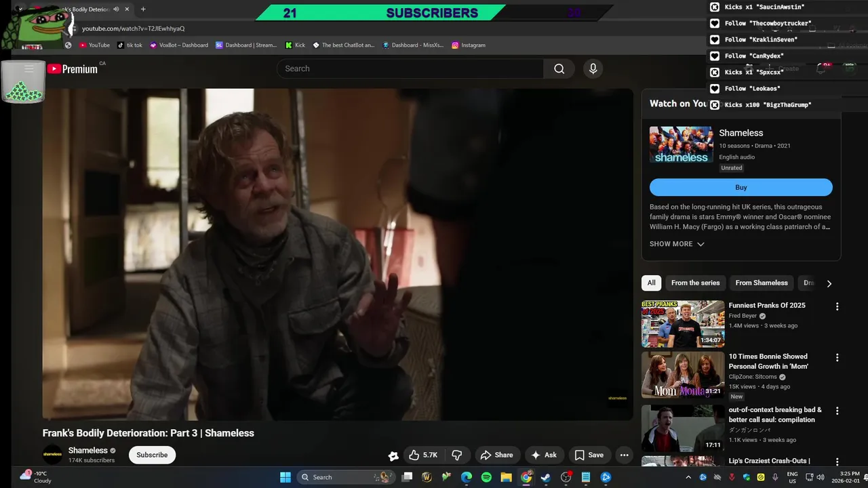Save video to a playlist
This screenshot has width=868, height=488.
589,455
